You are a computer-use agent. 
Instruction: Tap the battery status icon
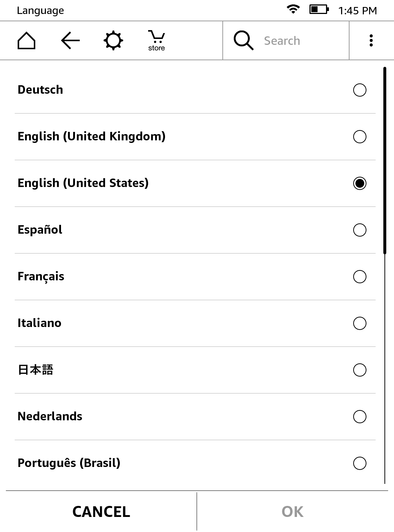[318, 10]
